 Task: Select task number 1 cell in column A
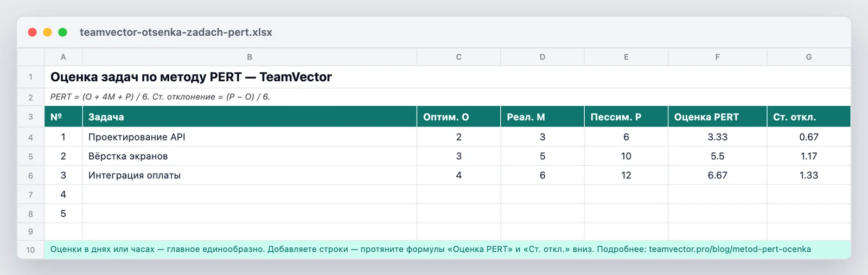[63, 137]
